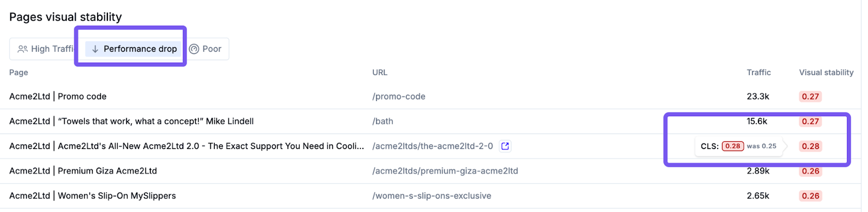The width and height of the screenshot is (868, 212).
Task: Click CLS 0.28 tooltip value
Action: 732,146
